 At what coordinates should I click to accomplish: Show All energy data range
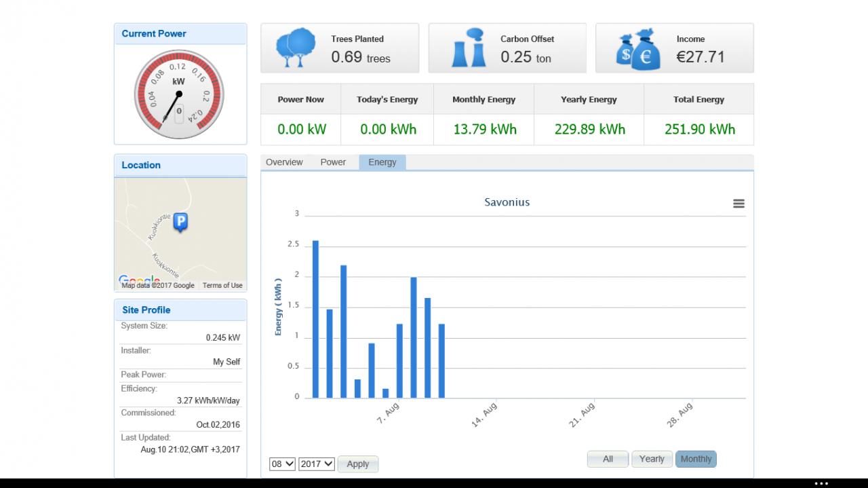click(608, 459)
